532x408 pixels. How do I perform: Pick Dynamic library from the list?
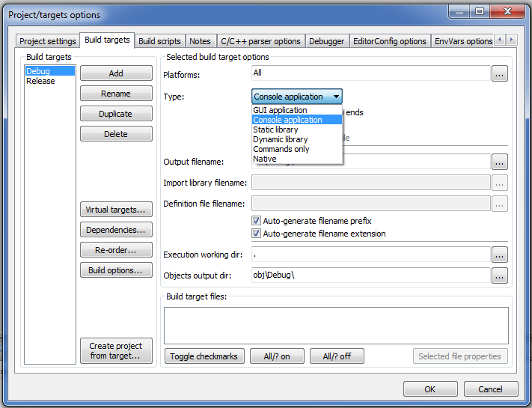[x=280, y=139]
